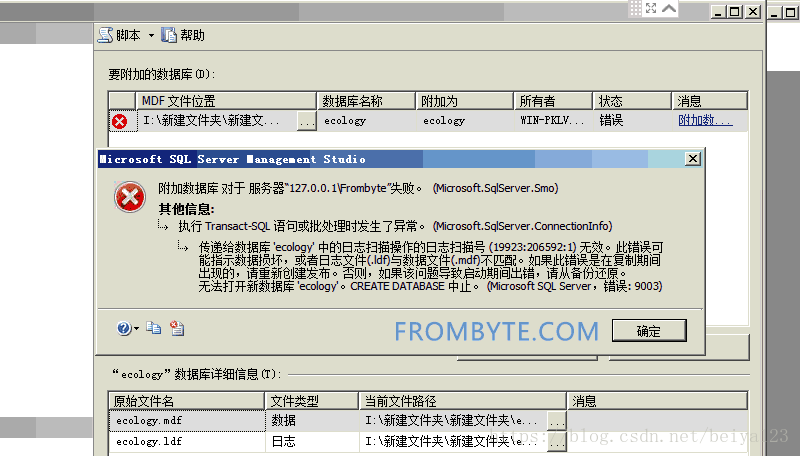
Task: Click the OK button in the error dialog
Action: click(649, 331)
